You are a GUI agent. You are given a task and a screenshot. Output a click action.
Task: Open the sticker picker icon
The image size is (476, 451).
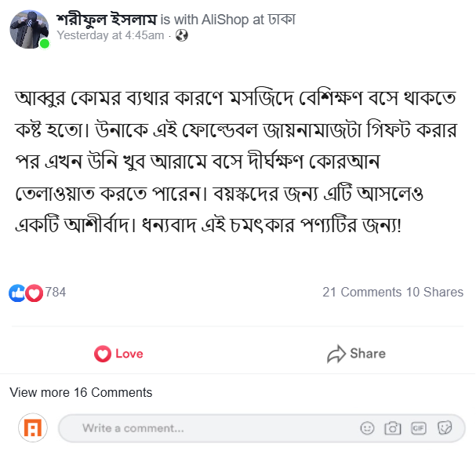[x=445, y=428]
